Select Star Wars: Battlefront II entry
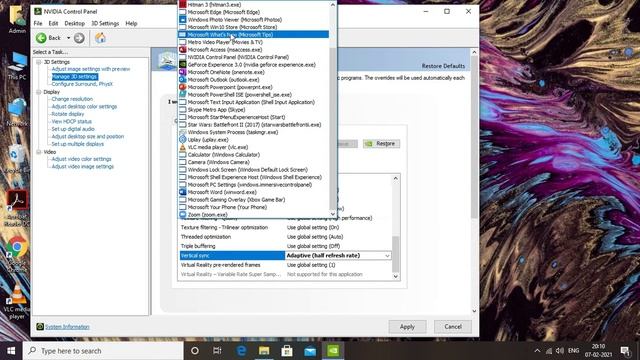Screen dimensions: 640x360 [x=253, y=124]
